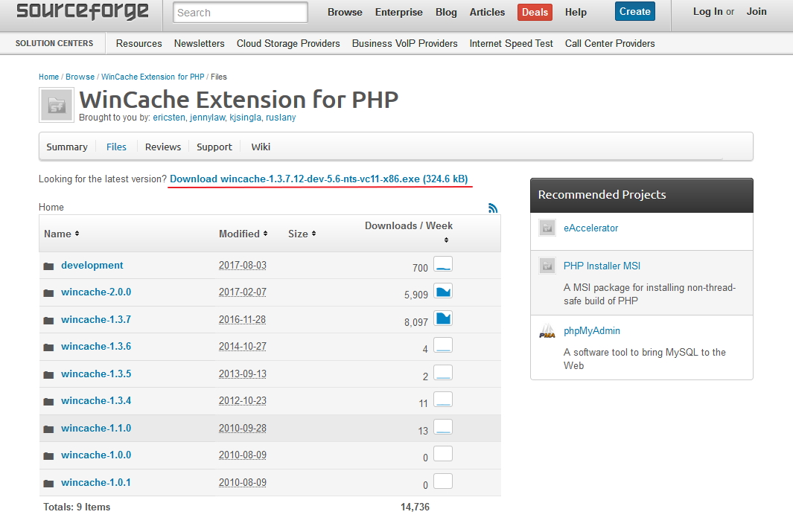Viewport: 793px width, 532px height.
Task: Go to the Blog page
Action: pyautogui.click(x=446, y=12)
